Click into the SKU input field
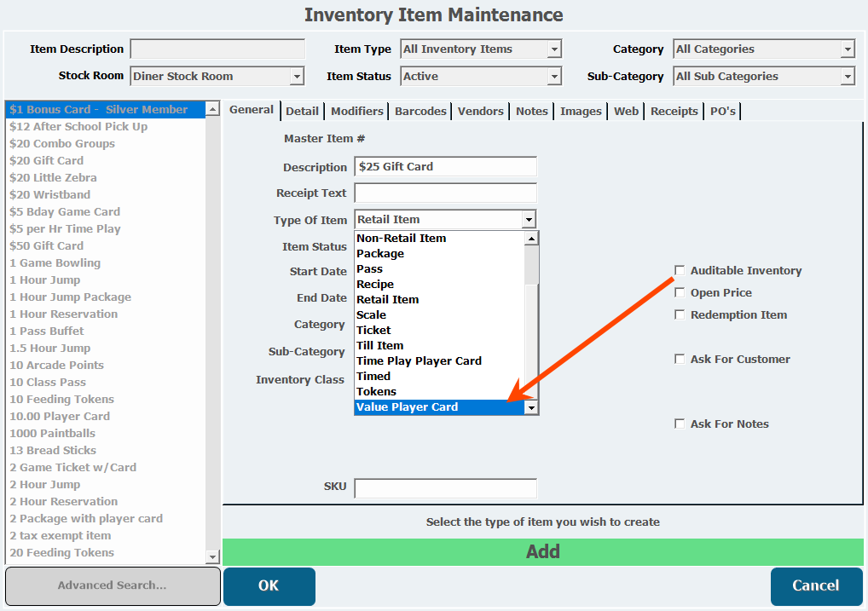The height and width of the screenshot is (611, 868). click(x=445, y=488)
